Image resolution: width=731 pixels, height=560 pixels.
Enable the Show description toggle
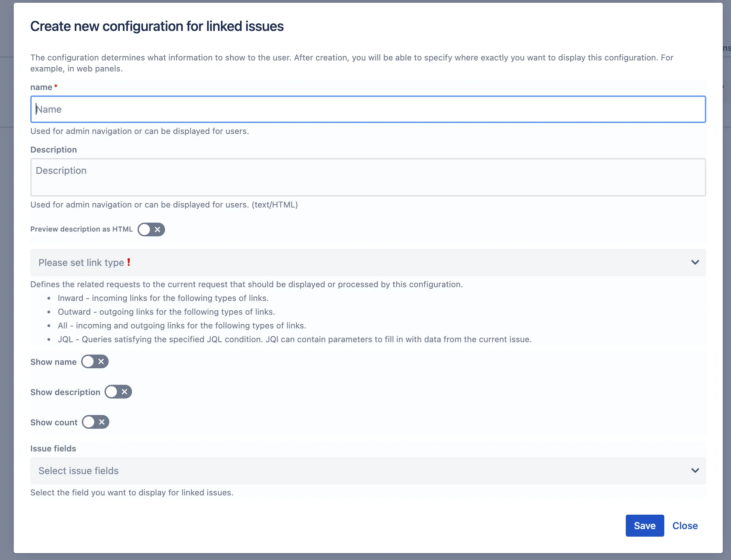tap(118, 392)
